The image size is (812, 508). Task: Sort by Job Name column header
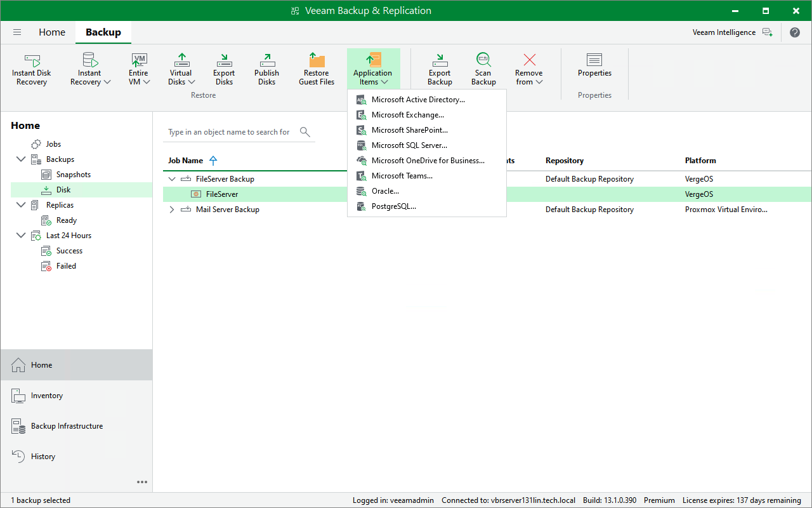tap(185, 161)
